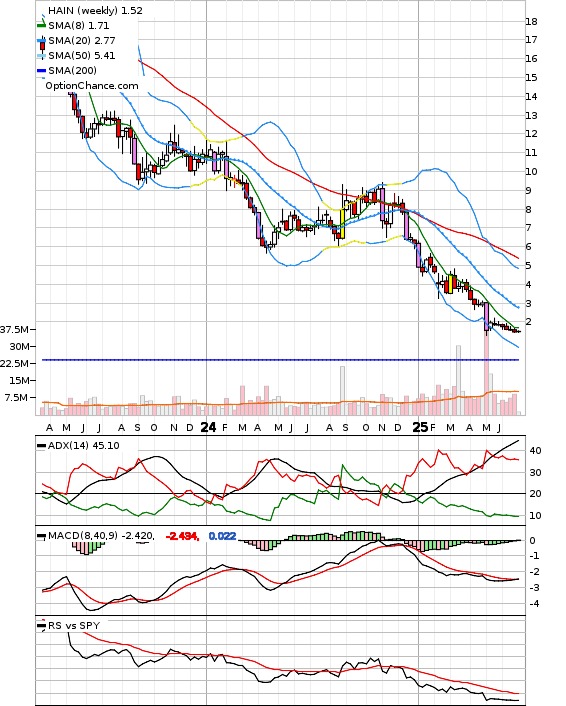Image resolution: width=566 pixels, height=706 pixels.
Task: Open the OptionChance.com watermark link
Action: point(92,86)
